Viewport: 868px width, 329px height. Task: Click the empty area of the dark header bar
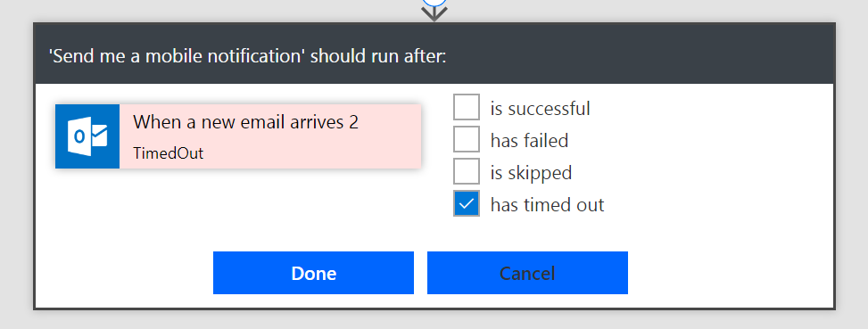coord(637,55)
